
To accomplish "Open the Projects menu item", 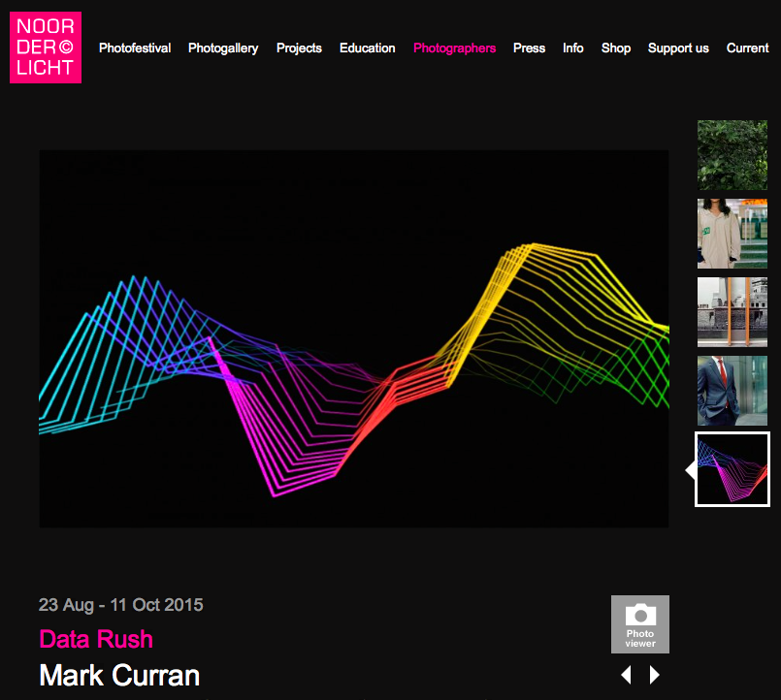I will [299, 48].
